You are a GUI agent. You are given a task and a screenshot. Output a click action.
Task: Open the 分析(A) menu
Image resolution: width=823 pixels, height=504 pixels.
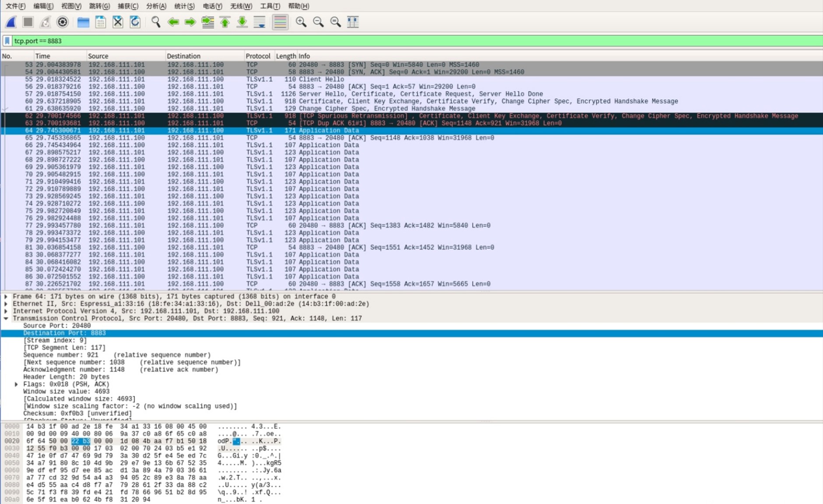156,6
